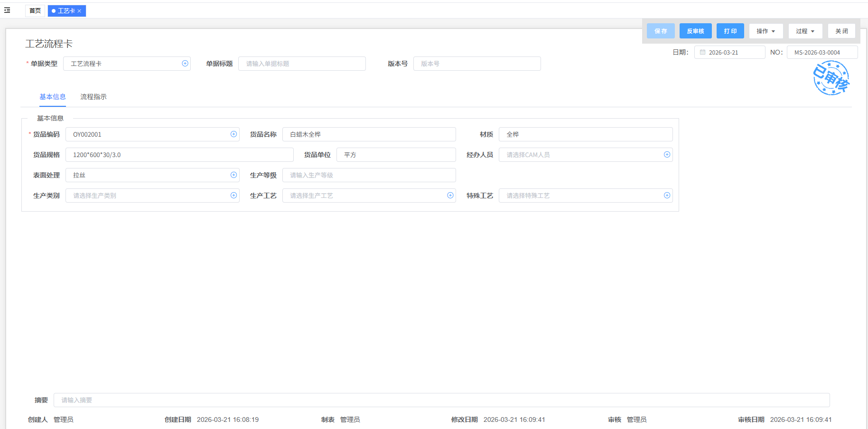Expand the 过程 dropdown menu

click(x=805, y=31)
